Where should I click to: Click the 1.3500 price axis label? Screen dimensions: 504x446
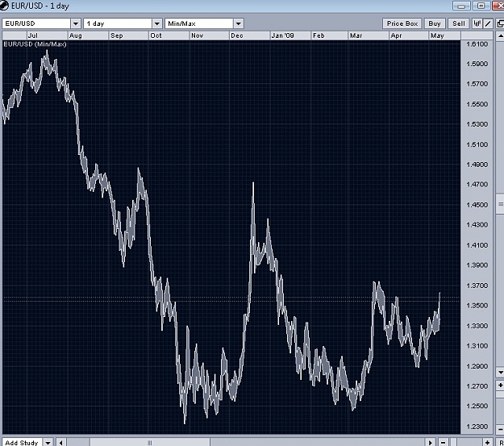pyautogui.click(x=477, y=306)
